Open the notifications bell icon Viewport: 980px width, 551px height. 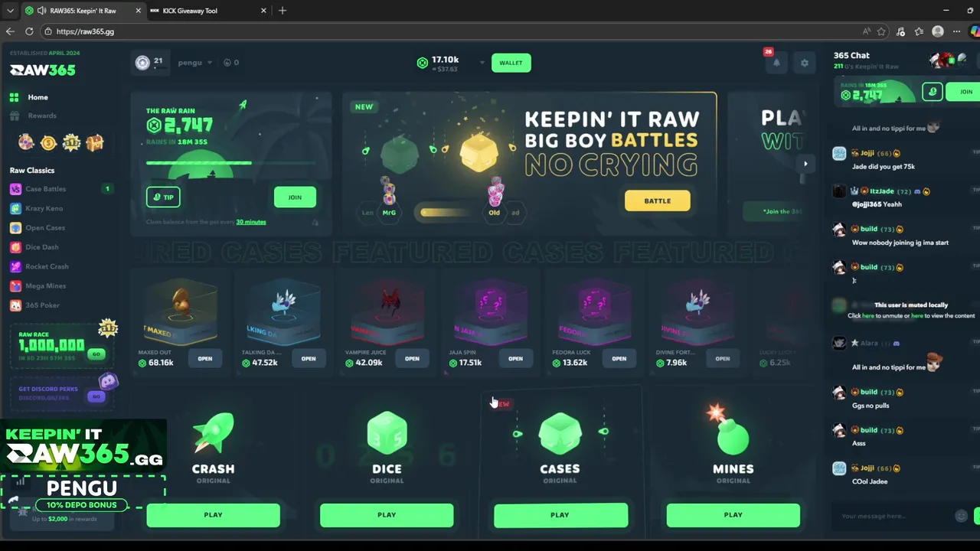point(776,63)
